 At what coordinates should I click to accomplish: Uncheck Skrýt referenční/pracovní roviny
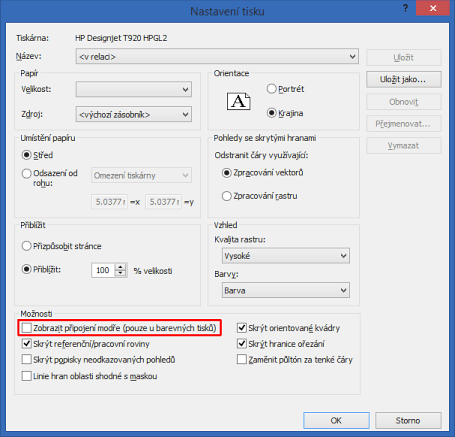(26, 344)
